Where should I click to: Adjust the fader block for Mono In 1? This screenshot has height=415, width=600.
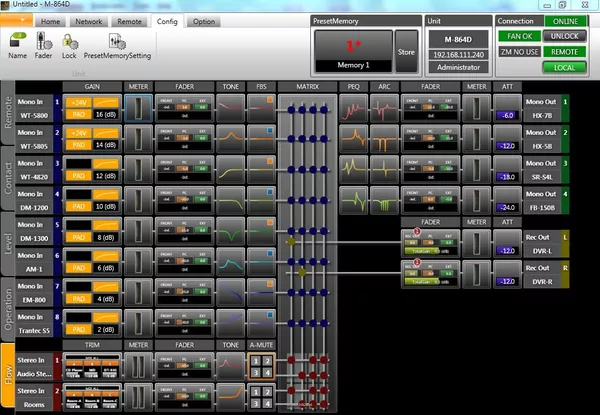(184, 108)
